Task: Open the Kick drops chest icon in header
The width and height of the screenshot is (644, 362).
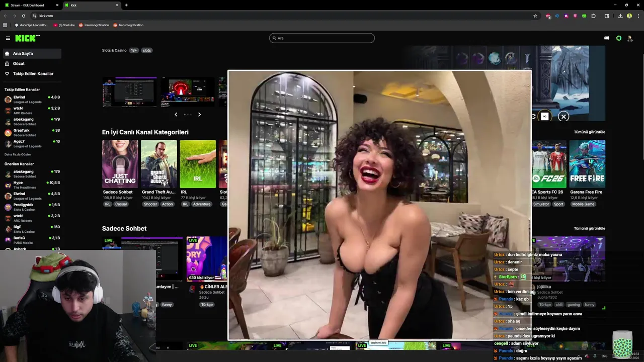Action: tap(607, 38)
